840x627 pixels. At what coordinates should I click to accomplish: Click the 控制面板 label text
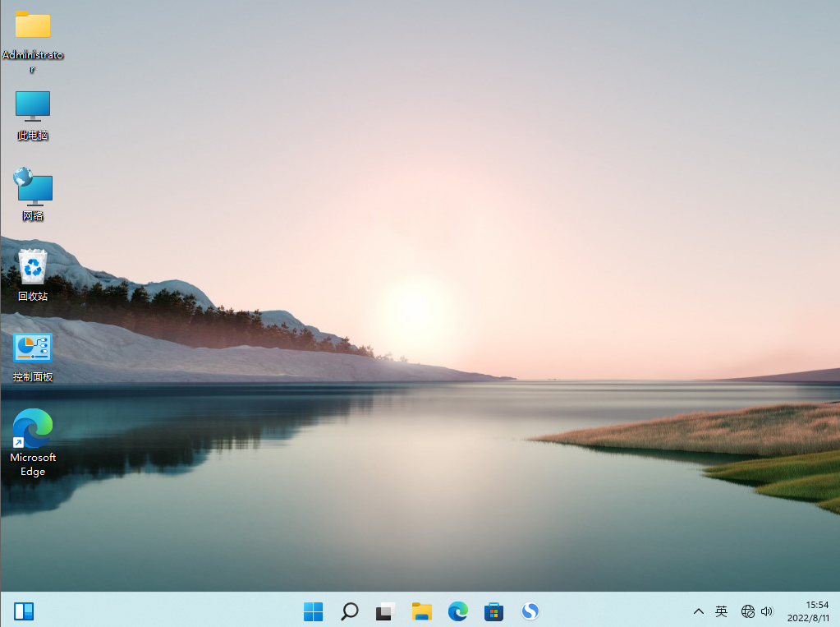click(x=33, y=377)
